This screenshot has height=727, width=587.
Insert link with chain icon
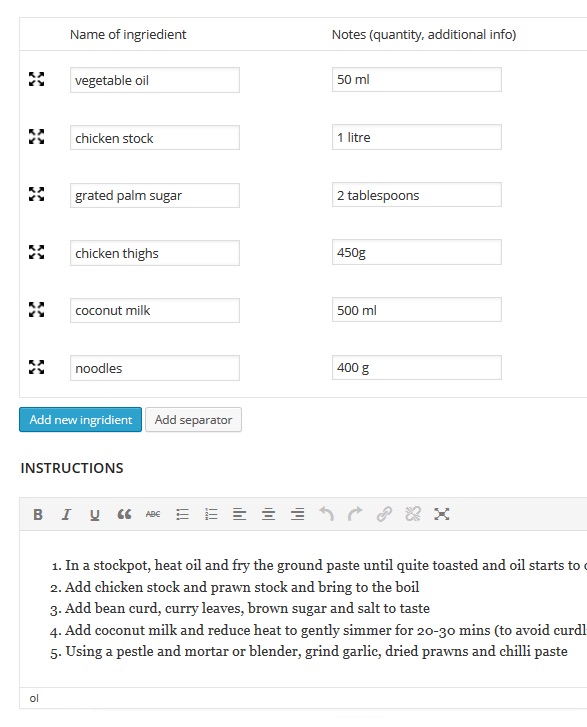[x=384, y=514]
